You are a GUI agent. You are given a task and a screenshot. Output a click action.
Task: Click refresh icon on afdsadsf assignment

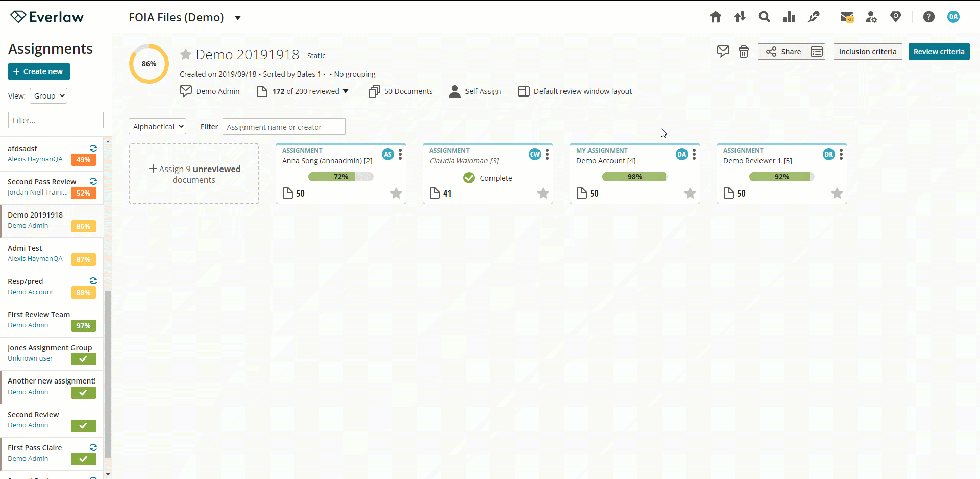[93, 148]
